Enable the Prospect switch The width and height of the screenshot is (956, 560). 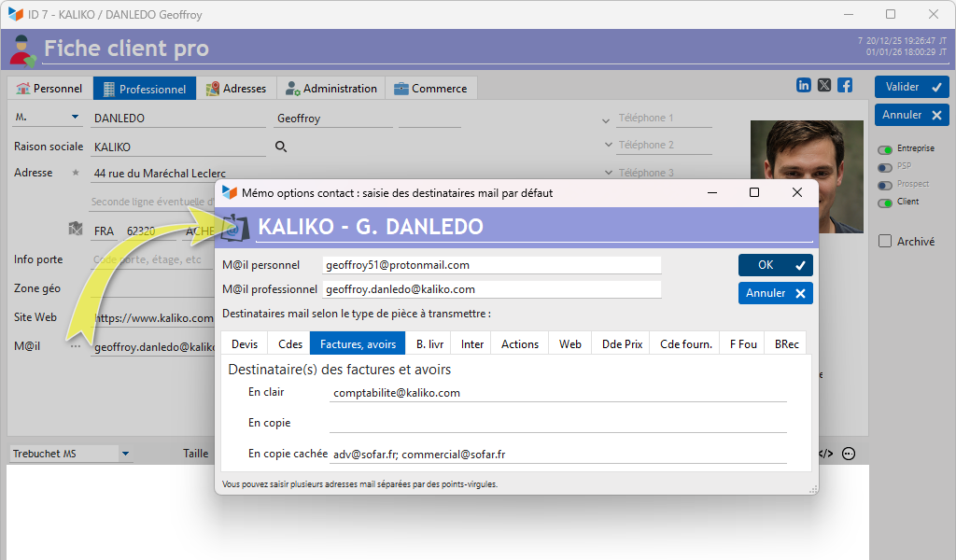(885, 184)
